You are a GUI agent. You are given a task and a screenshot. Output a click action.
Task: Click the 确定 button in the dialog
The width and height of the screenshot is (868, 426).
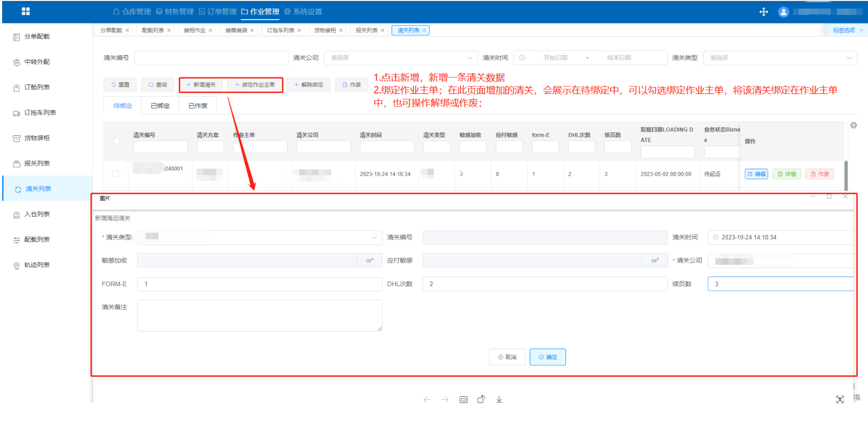click(547, 357)
